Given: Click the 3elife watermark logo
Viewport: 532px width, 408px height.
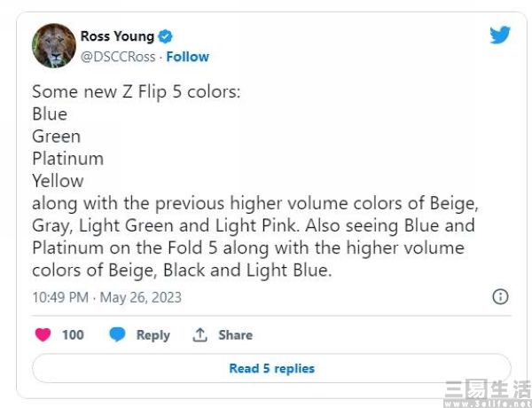Looking at the screenshot, I should tap(488, 394).
